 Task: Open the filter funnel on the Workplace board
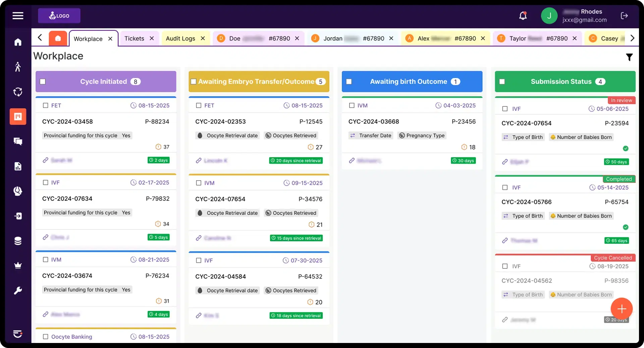pyautogui.click(x=630, y=57)
